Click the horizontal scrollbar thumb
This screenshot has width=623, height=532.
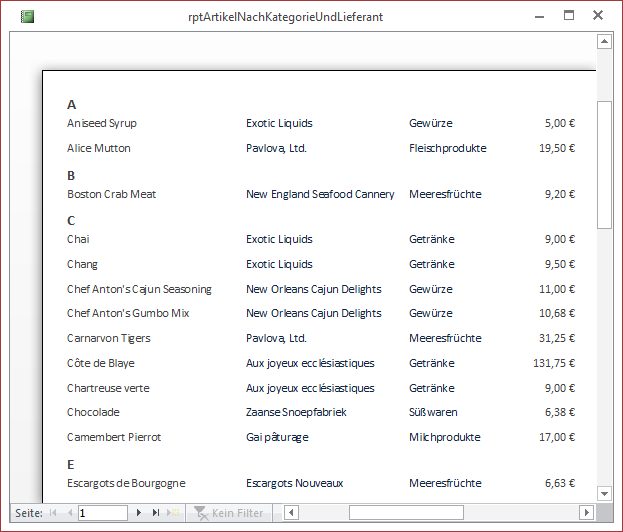click(x=406, y=513)
